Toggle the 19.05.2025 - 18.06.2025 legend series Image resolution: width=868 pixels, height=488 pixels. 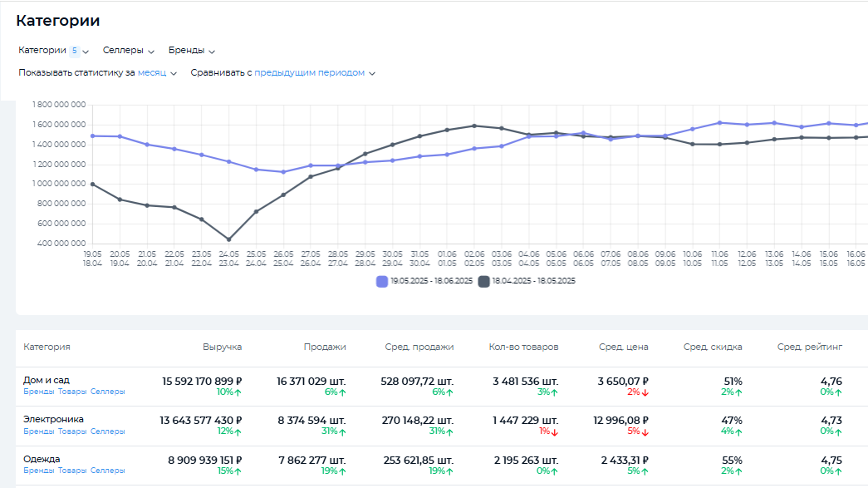tap(424, 281)
